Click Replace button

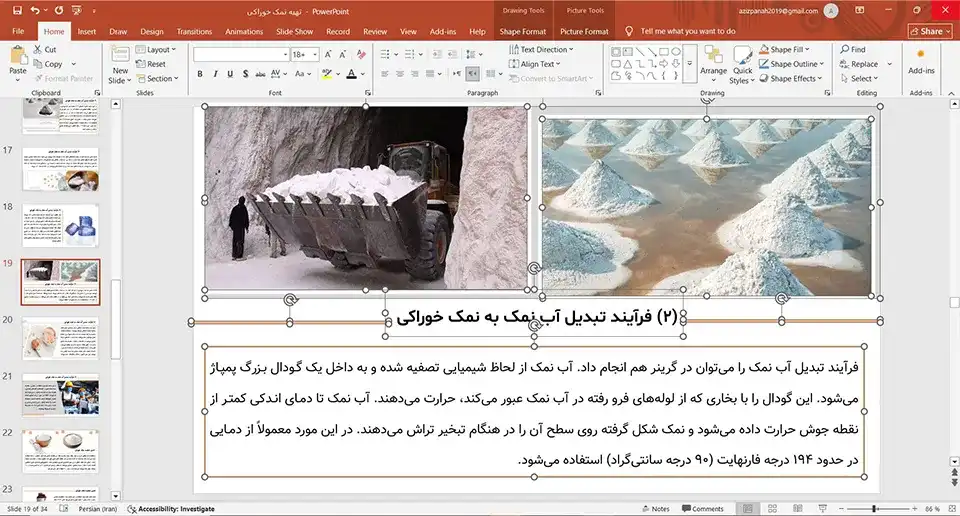click(859, 64)
